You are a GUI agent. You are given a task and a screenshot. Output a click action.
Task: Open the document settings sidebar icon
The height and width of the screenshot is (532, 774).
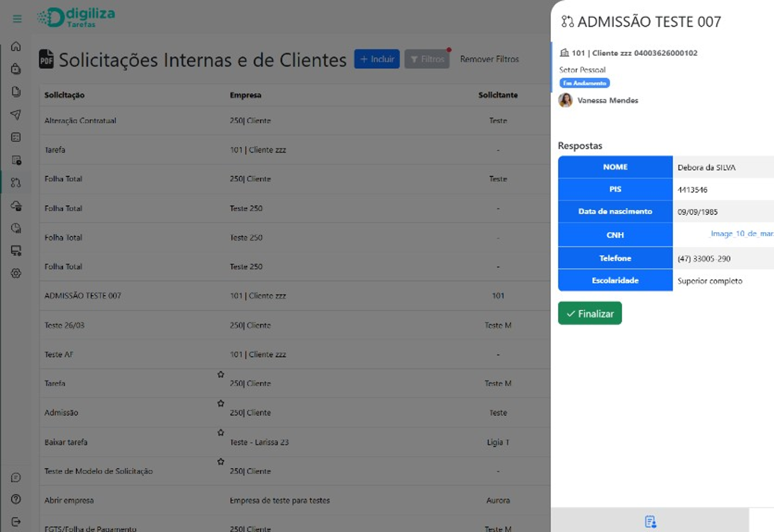pos(16,160)
